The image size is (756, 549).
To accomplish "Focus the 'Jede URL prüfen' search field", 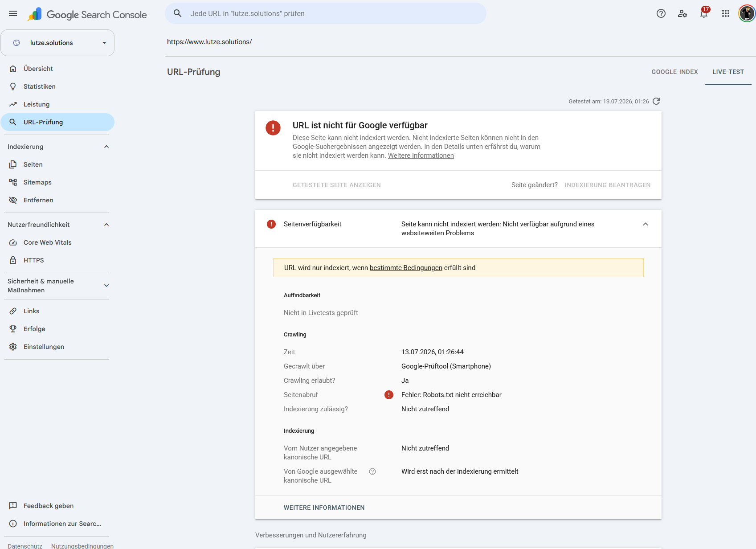I will (x=326, y=13).
